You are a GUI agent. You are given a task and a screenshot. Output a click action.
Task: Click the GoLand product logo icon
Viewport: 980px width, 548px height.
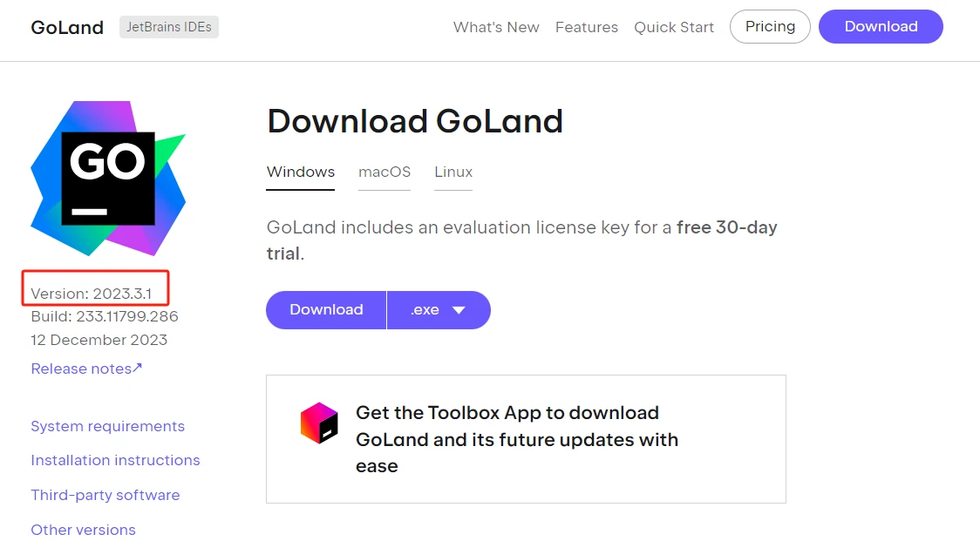point(108,179)
